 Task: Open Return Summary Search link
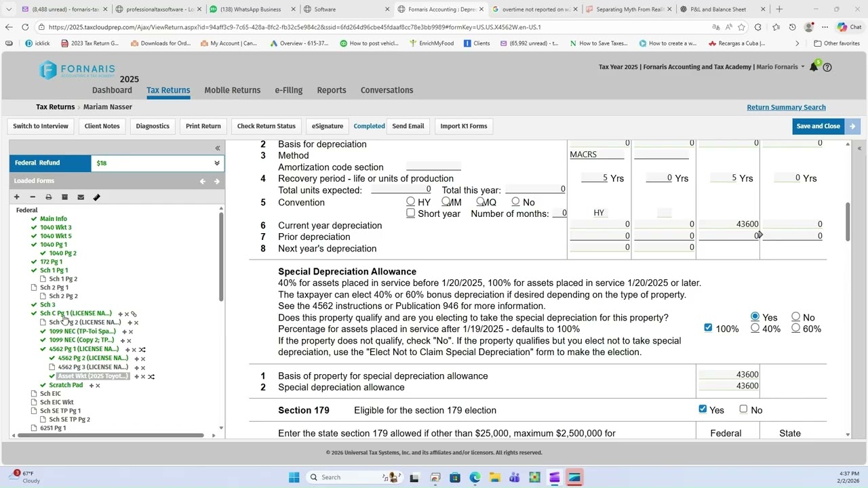(786, 107)
